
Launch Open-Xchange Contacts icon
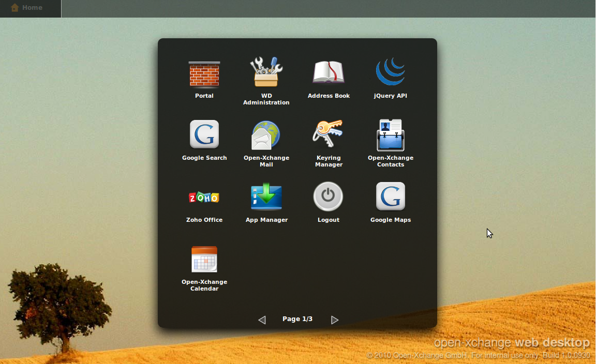click(x=391, y=135)
